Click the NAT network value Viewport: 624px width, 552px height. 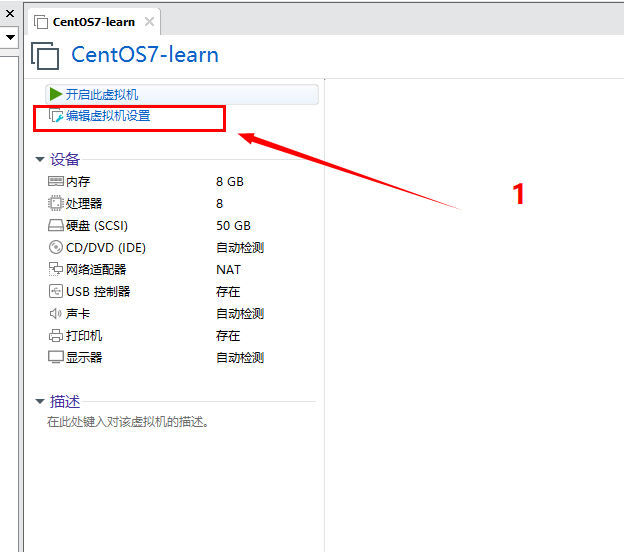pyautogui.click(x=228, y=270)
